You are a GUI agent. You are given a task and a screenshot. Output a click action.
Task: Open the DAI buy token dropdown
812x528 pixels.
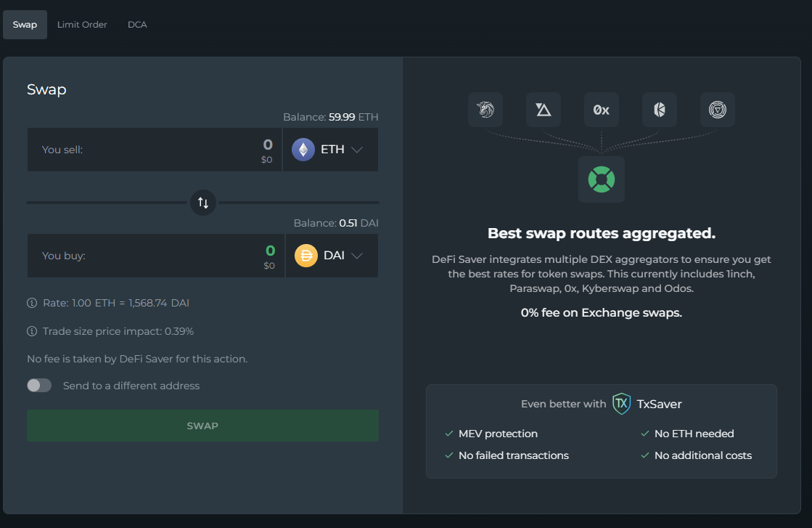332,256
